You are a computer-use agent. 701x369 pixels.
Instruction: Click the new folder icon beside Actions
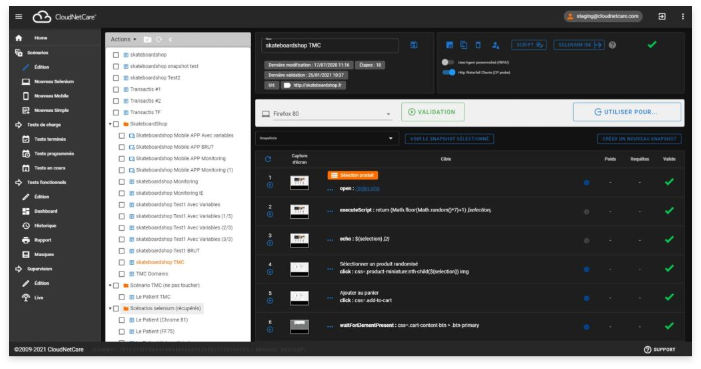(147, 39)
